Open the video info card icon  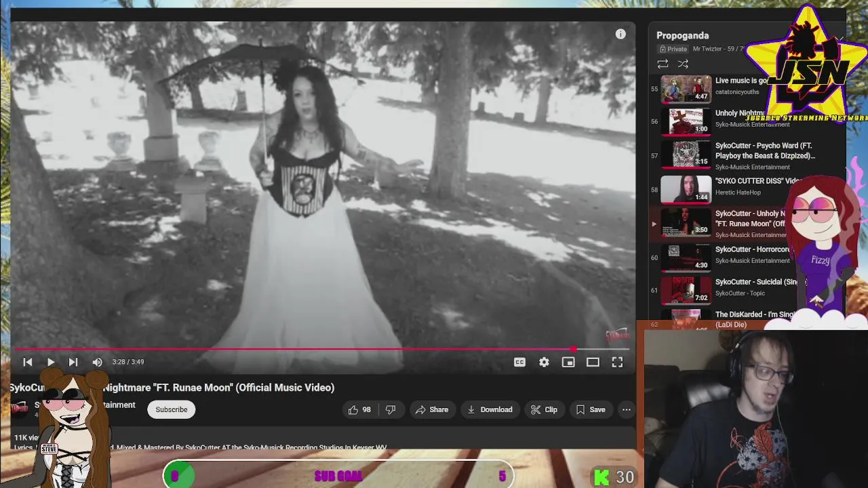tap(620, 34)
